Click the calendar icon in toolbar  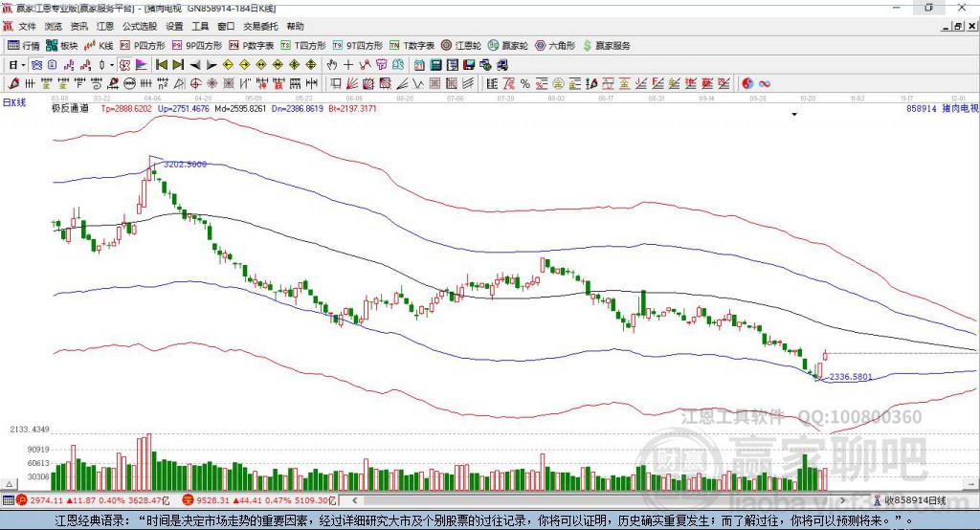[419, 65]
